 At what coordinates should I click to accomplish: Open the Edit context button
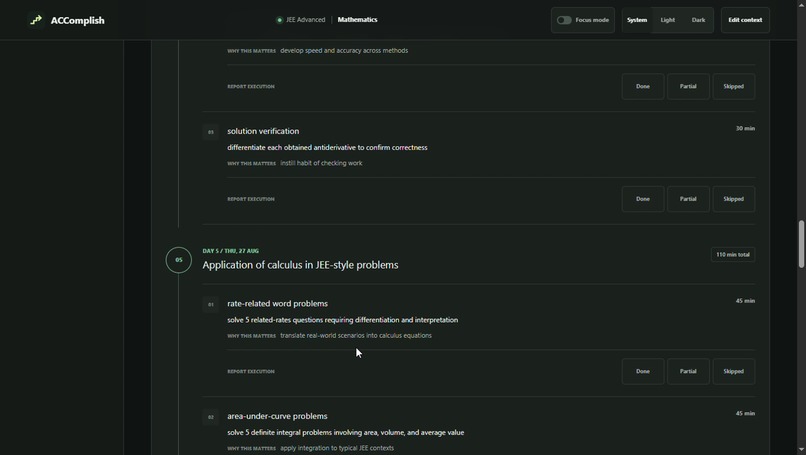point(745,20)
